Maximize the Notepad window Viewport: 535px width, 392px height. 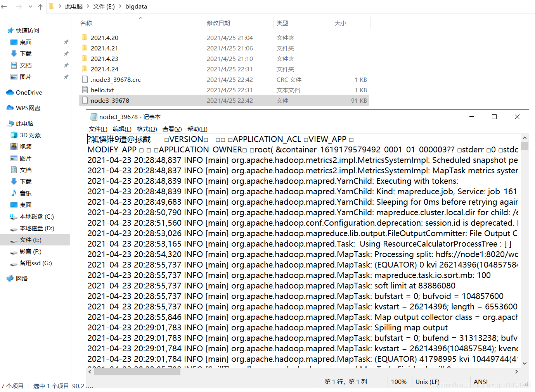(494, 117)
